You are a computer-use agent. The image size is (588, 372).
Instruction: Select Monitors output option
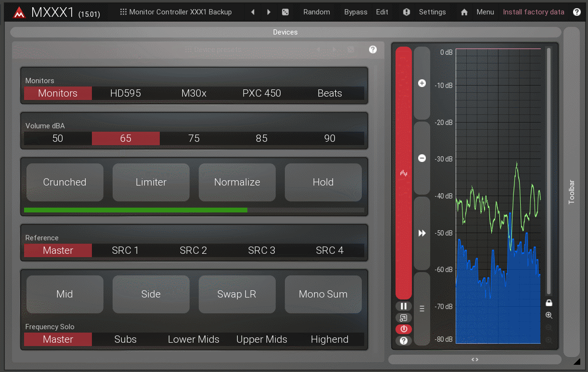click(x=58, y=93)
